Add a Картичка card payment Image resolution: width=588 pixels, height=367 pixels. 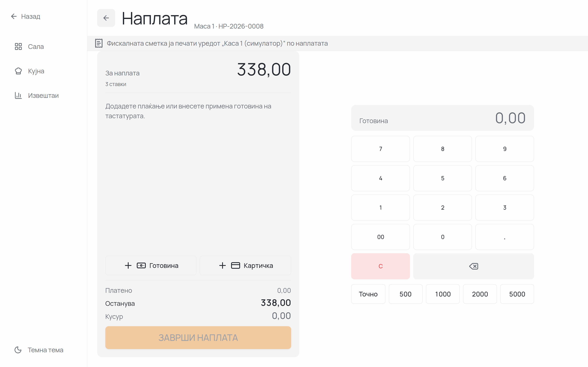tap(245, 265)
